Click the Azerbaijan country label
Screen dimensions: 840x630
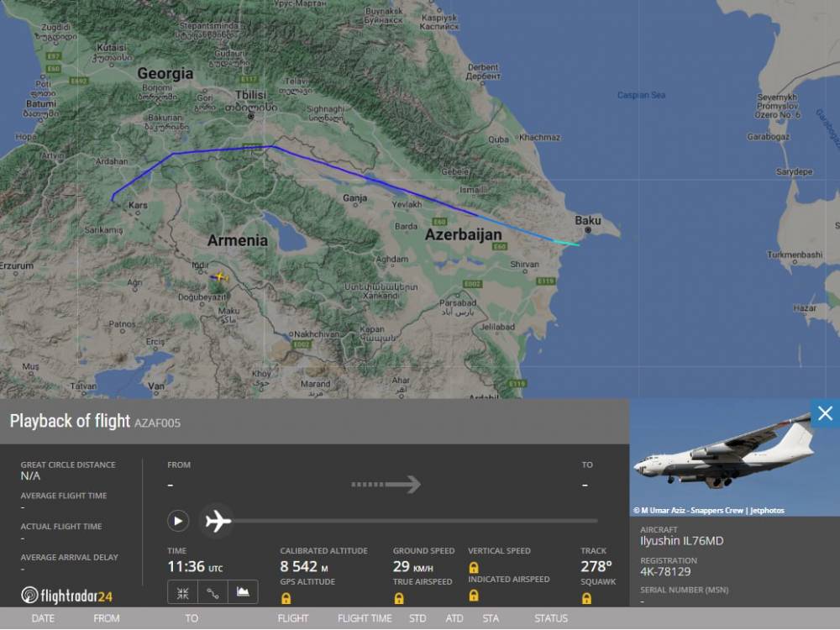tap(464, 234)
